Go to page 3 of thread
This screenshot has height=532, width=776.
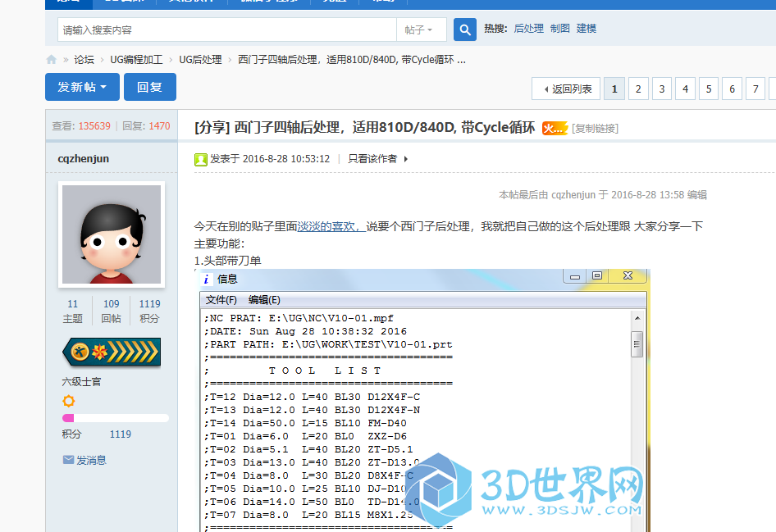[662, 89]
